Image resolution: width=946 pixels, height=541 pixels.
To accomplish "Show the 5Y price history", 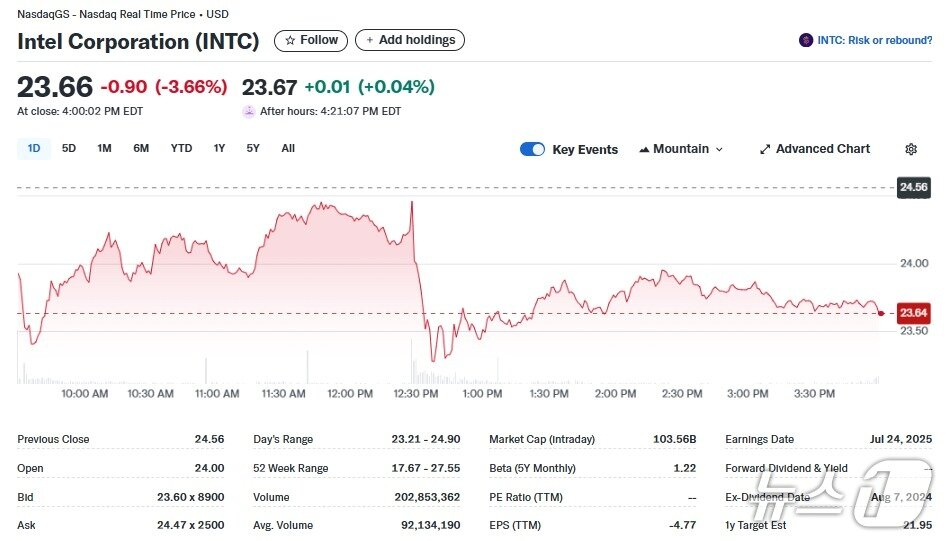I will tap(253, 148).
